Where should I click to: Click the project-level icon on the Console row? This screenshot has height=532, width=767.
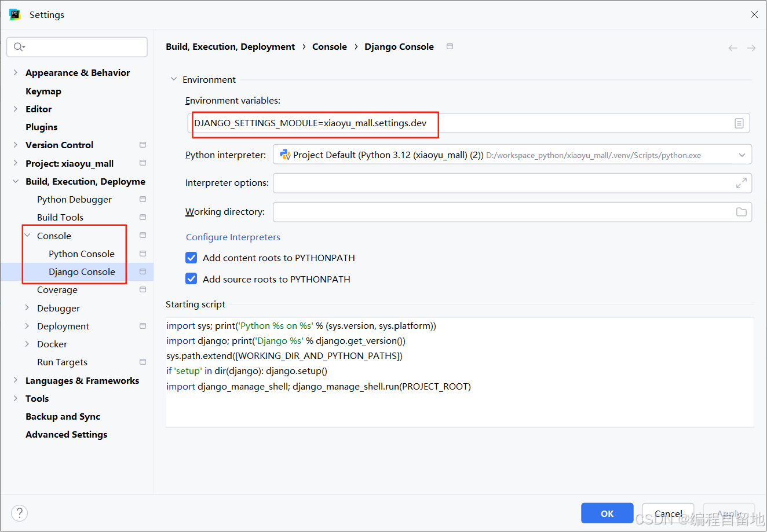[143, 235]
